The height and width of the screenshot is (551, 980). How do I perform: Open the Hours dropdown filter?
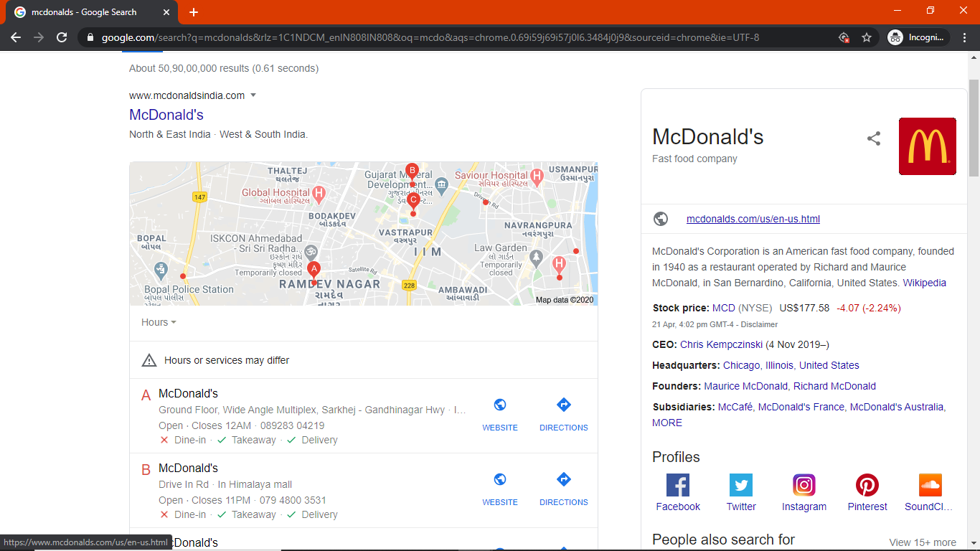[158, 322]
